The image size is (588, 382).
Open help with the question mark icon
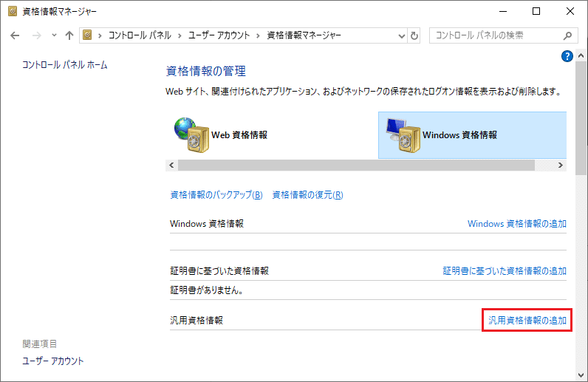pyautogui.click(x=567, y=56)
